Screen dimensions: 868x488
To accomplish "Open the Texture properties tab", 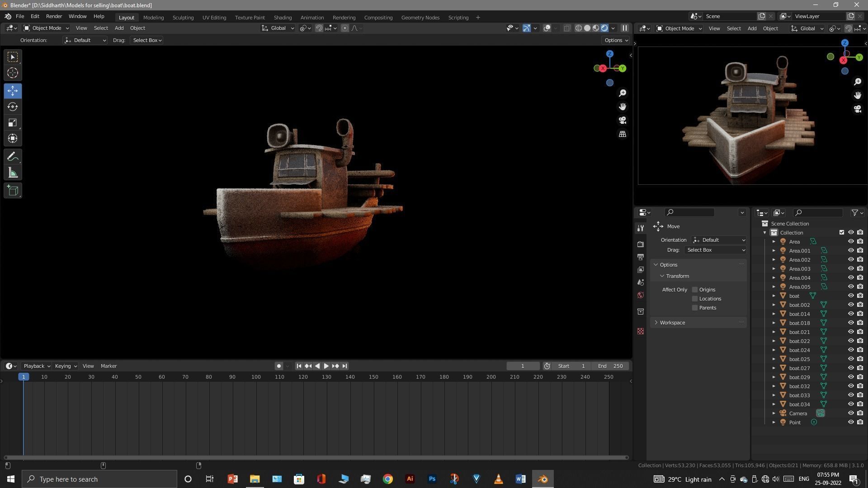I will 641,331.
